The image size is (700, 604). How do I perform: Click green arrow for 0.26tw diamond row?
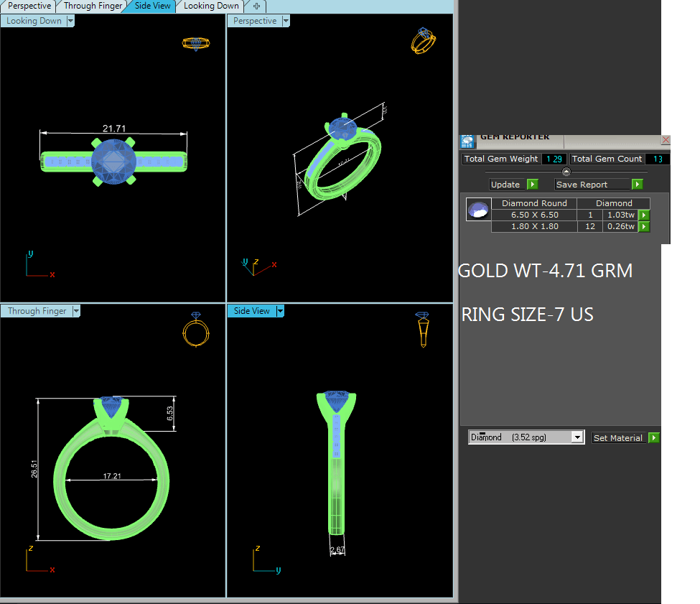coord(644,227)
